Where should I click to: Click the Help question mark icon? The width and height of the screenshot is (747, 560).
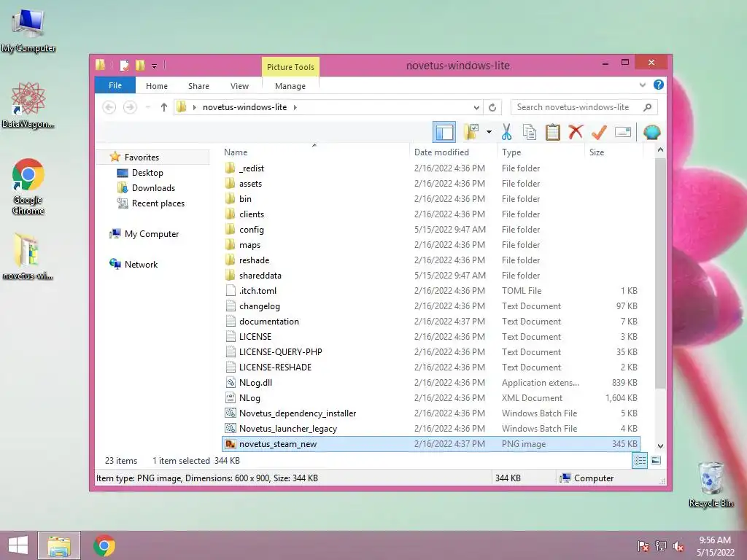tap(659, 85)
